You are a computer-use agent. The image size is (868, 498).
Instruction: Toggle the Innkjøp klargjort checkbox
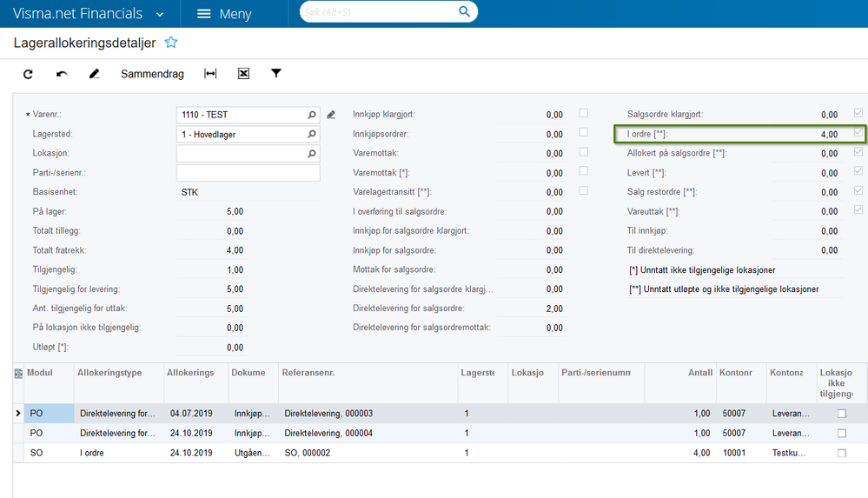(584, 113)
